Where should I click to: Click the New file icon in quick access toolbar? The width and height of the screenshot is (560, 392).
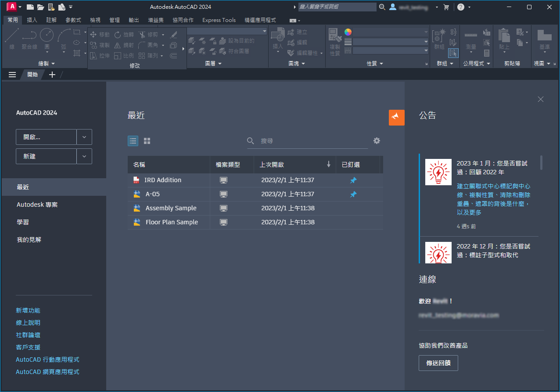(x=30, y=7)
